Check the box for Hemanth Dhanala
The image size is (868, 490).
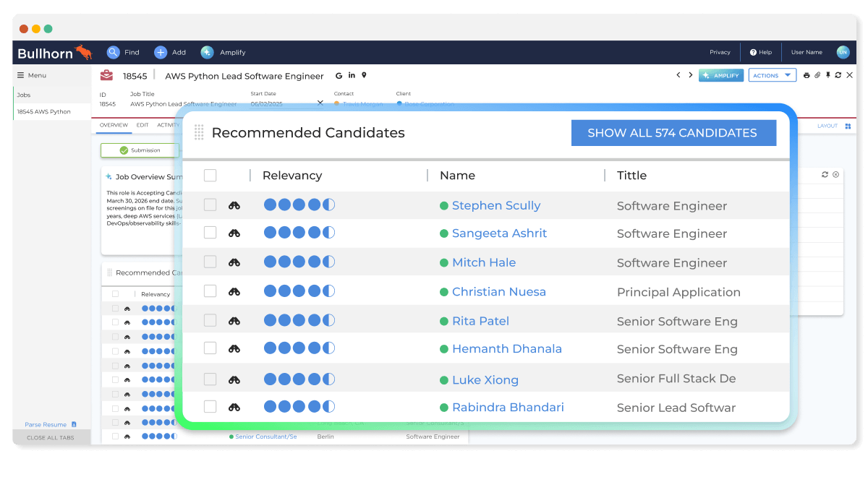pos(210,348)
